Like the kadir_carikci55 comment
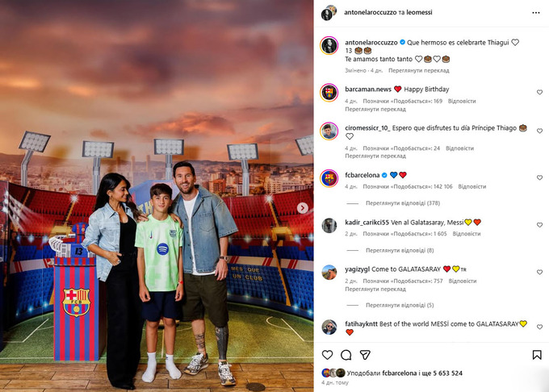Screen dimensions: 549x392 click(x=539, y=225)
